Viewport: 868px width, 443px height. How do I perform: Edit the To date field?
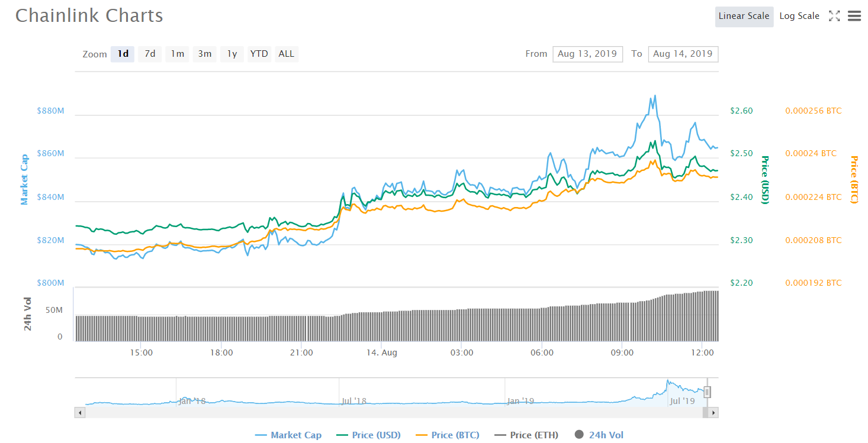click(x=683, y=54)
